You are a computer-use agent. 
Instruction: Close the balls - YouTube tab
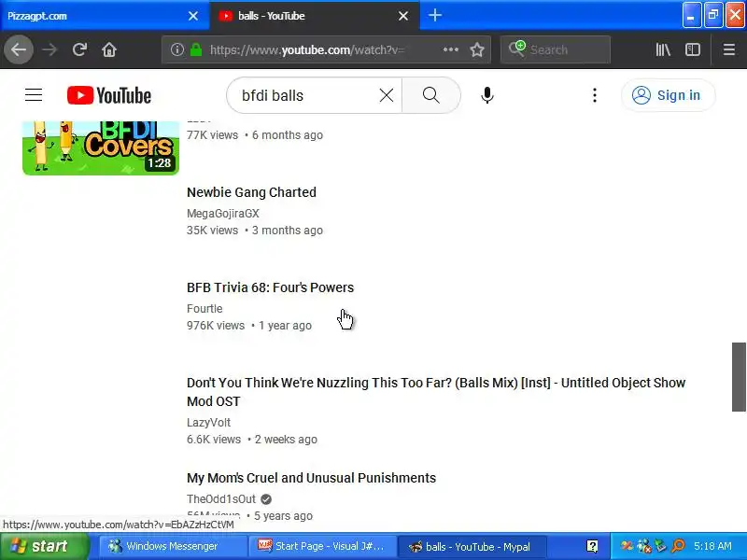point(403,16)
